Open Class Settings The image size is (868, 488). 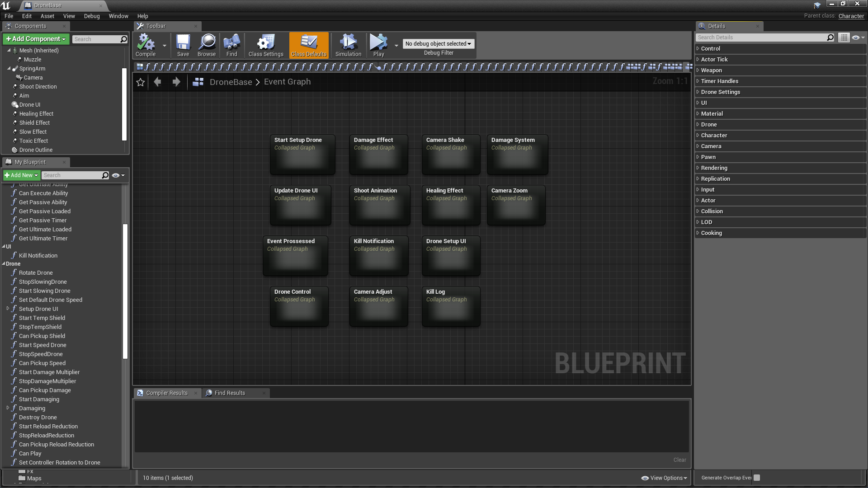click(x=266, y=45)
